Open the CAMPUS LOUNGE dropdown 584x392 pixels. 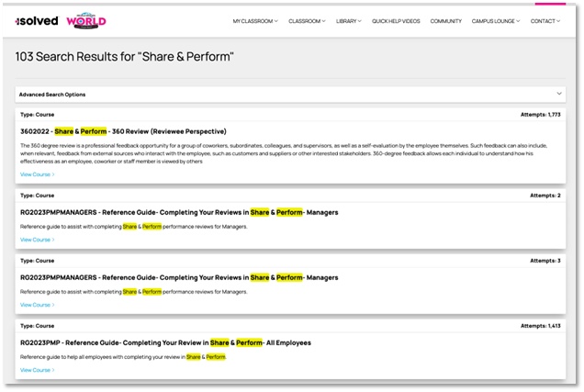496,21
